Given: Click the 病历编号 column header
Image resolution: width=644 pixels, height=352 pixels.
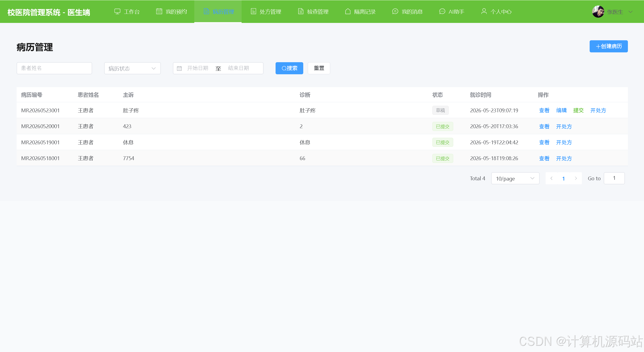Looking at the screenshot, I should (x=32, y=95).
